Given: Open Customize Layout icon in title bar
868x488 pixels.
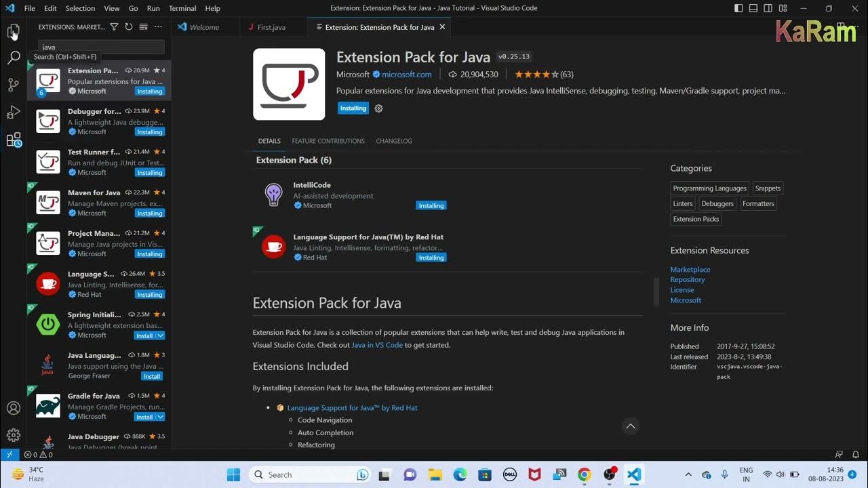Looking at the screenshot, I should click(x=783, y=8).
